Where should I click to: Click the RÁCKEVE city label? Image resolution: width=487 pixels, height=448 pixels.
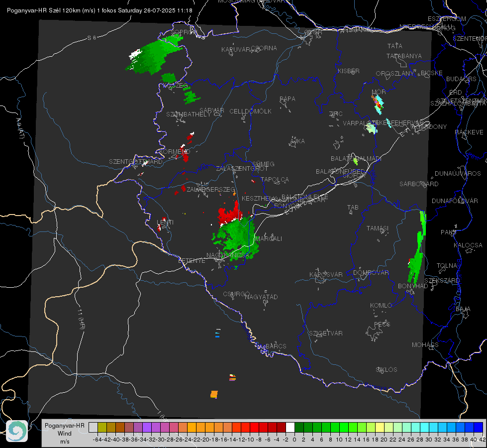[469, 132]
